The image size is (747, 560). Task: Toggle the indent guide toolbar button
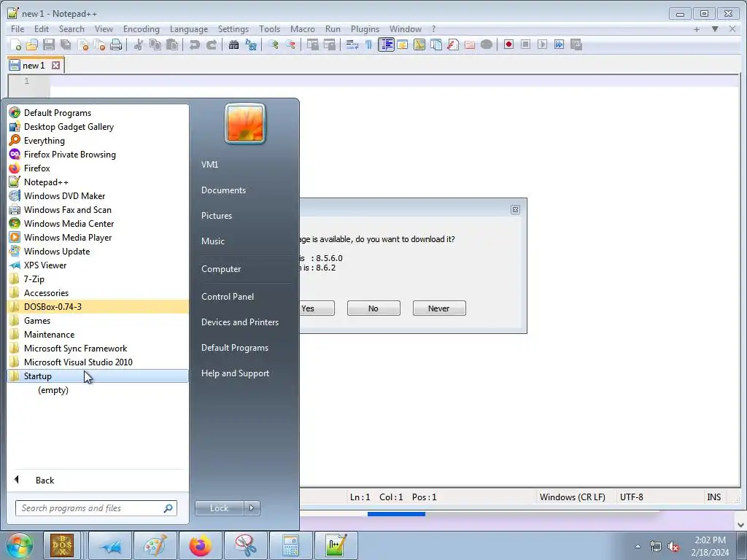coord(386,44)
